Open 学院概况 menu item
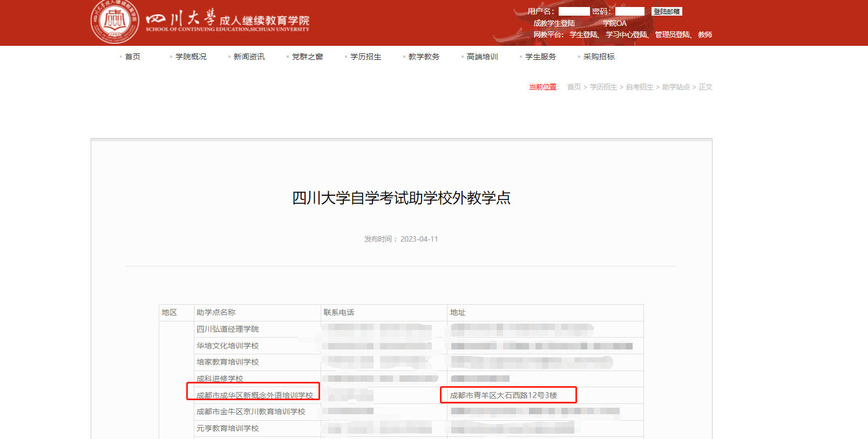Screen dimensions: 868x439 pos(191,57)
